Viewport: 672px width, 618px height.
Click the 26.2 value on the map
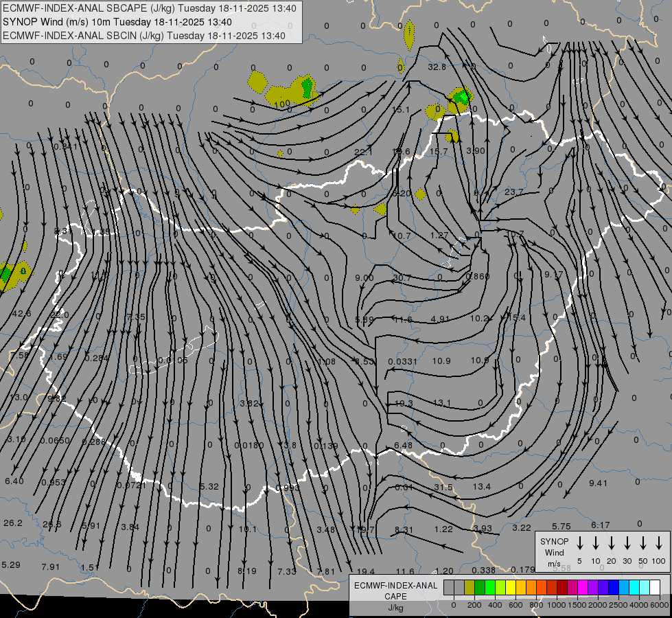[x=13, y=523]
